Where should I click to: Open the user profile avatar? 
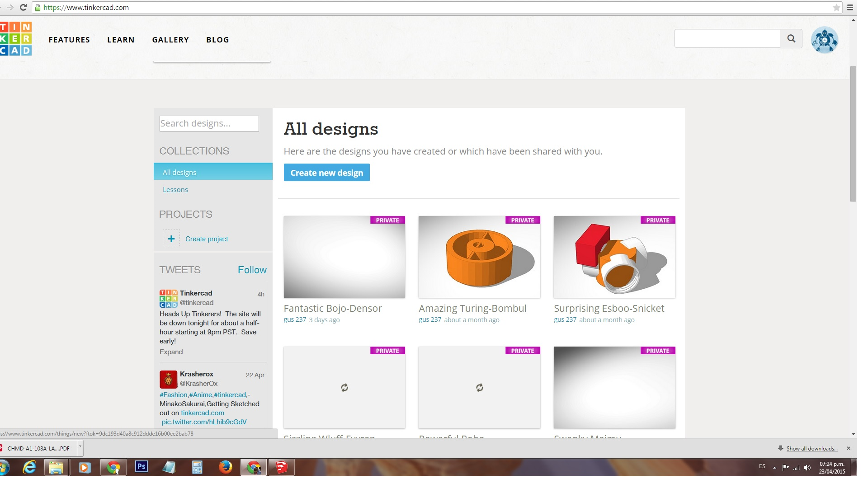(825, 40)
